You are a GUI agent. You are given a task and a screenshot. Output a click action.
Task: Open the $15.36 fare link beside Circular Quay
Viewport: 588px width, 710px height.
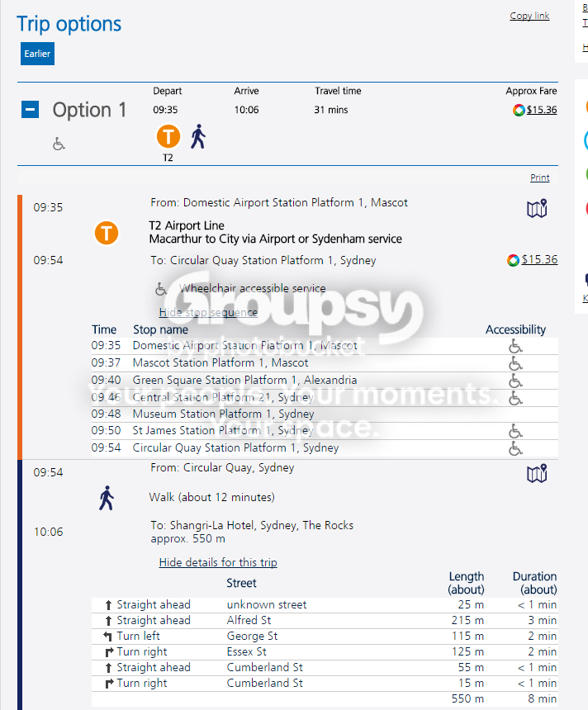539,259
